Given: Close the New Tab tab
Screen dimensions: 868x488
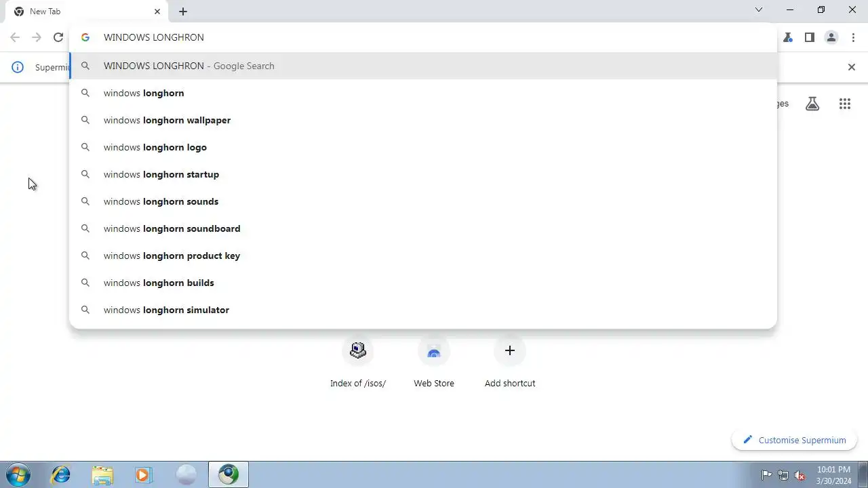Looking at the screenshot, I should (157, 12).
